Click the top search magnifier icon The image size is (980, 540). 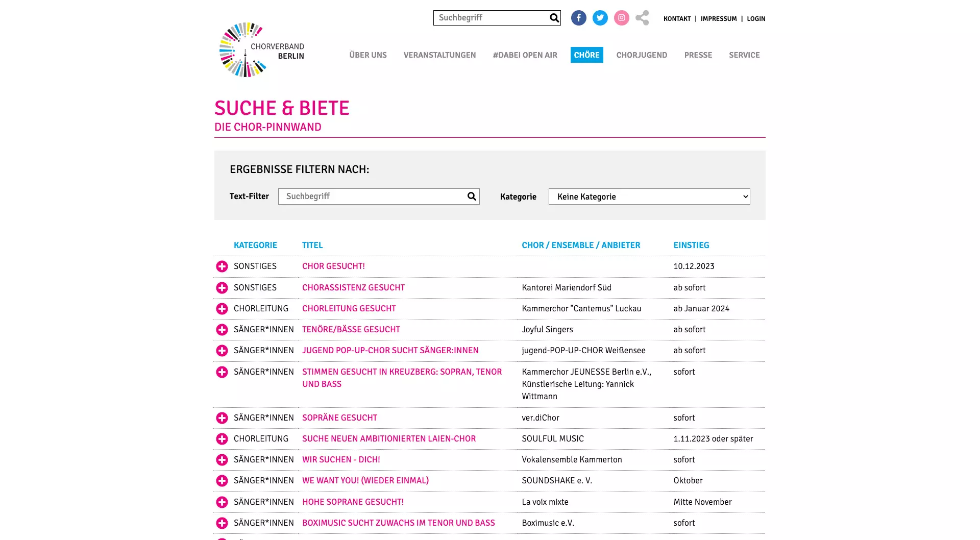[554, 18]
